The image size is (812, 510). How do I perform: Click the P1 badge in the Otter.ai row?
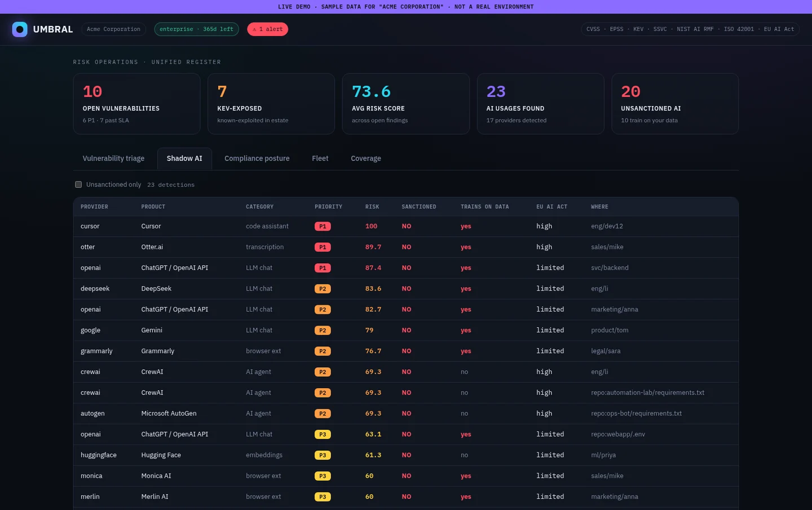(323, 247)
